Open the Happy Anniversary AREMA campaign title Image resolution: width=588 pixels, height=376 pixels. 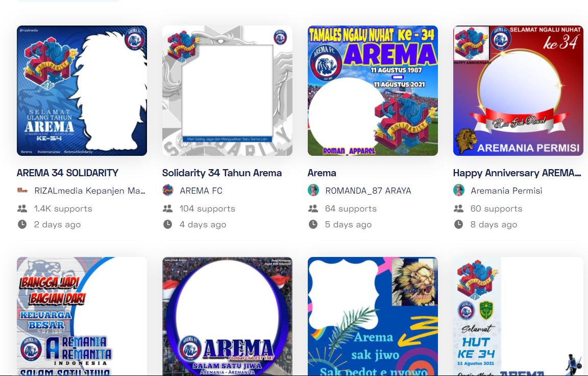[x=517, y=173]
